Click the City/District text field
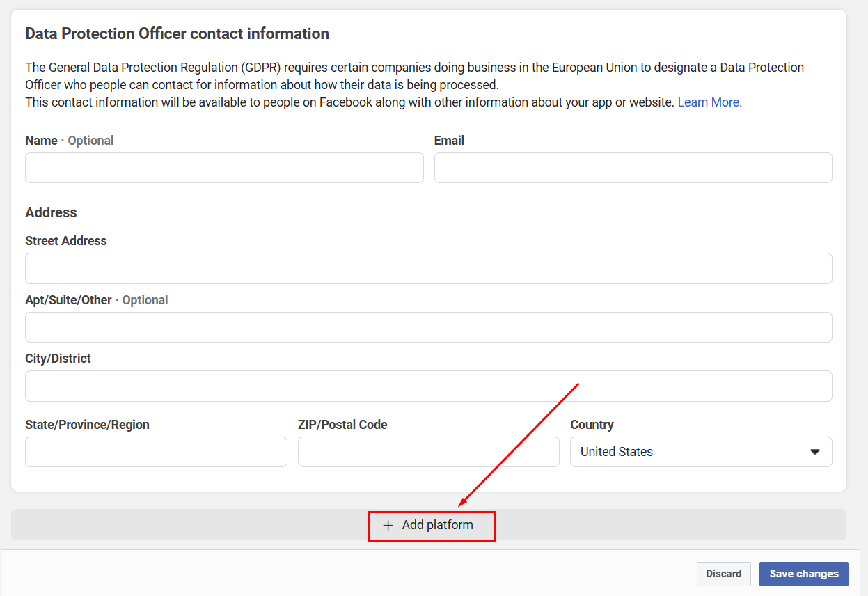 click(429, 386)
